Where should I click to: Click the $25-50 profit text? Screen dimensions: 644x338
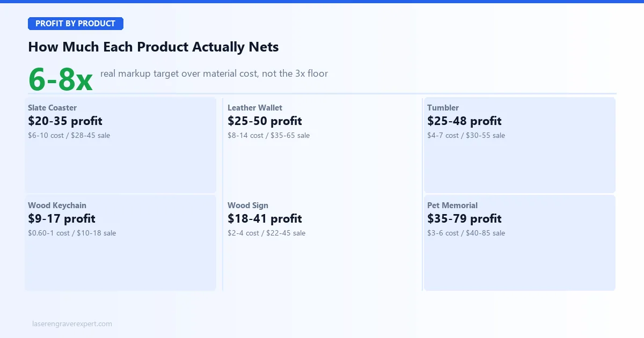265,121
